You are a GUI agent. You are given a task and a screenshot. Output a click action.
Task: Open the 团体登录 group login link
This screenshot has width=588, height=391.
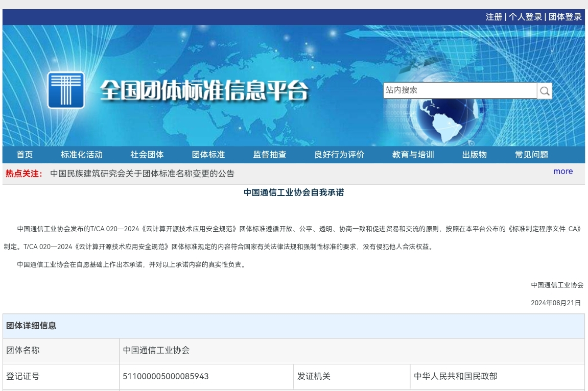coord(565,17)
